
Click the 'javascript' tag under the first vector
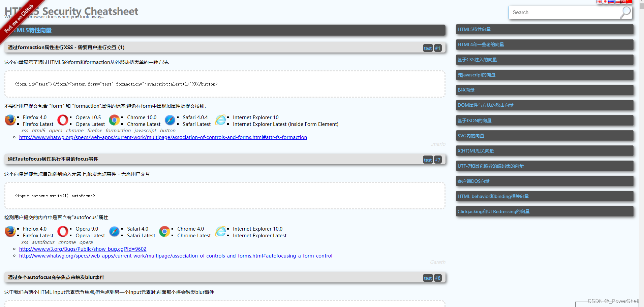(145, 131)
